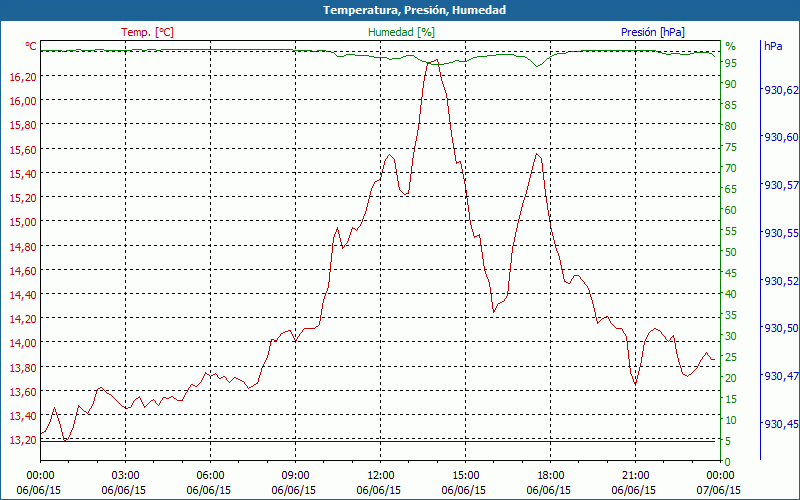
Task: Click humidity axis value 45
Action: pos(731,273)
